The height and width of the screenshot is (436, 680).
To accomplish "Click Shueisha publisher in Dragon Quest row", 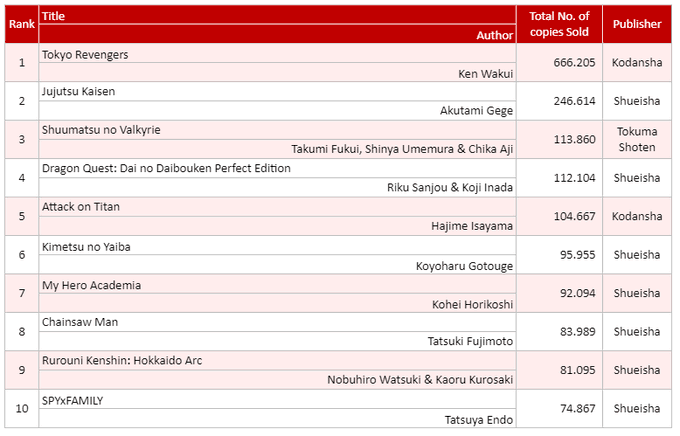I will coord(637,178).
